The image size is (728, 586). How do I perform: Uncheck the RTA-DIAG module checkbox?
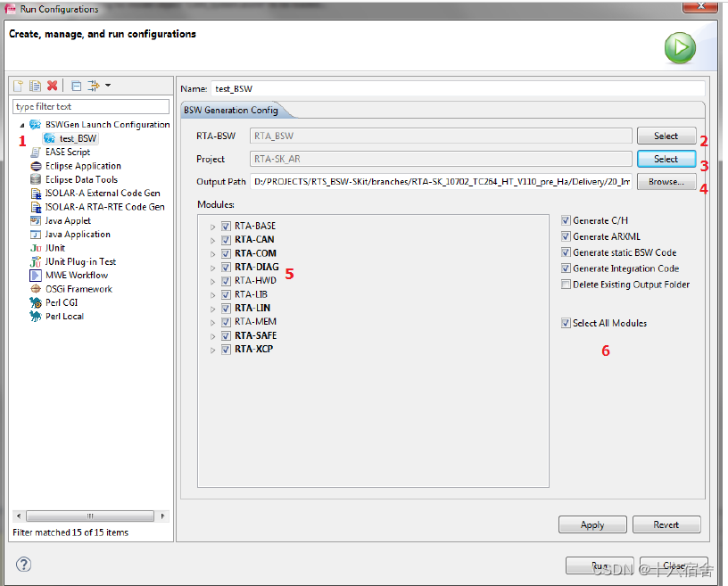tap(226, 268)
